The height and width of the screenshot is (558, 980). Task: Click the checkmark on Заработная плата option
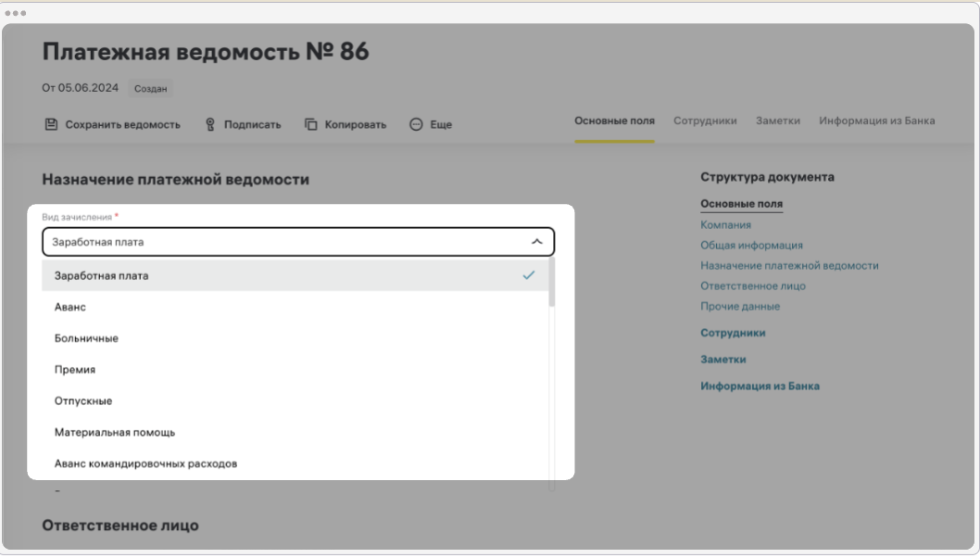(x=528, y=275)
